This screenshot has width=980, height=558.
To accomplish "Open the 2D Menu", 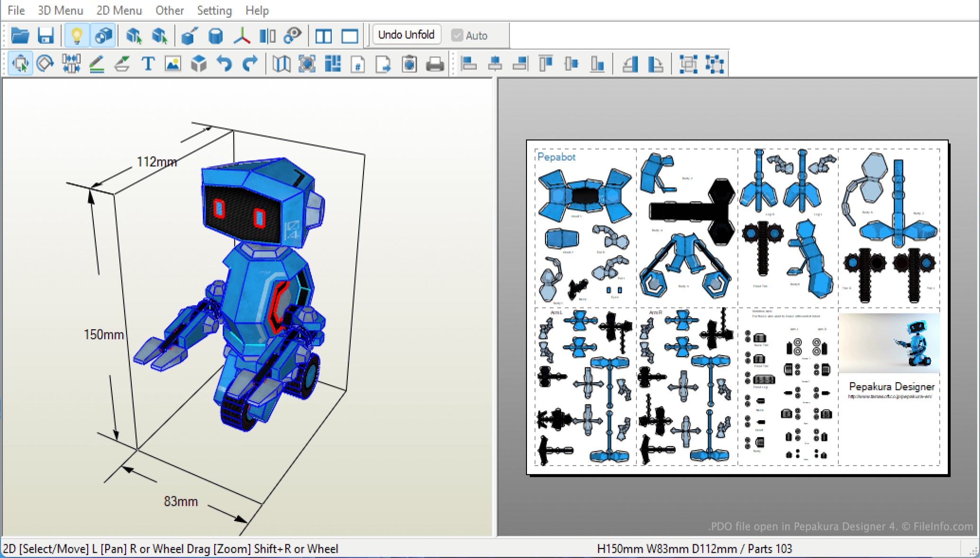I will point(118,10).
